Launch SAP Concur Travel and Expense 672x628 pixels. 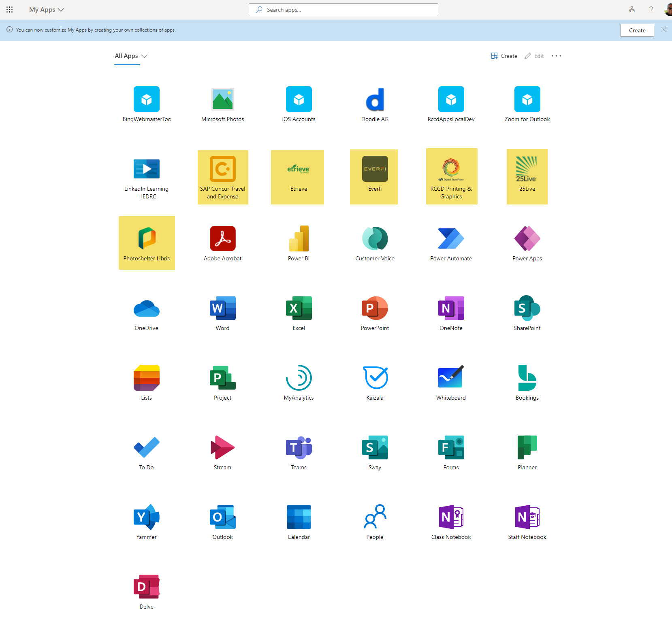(223, 178)
